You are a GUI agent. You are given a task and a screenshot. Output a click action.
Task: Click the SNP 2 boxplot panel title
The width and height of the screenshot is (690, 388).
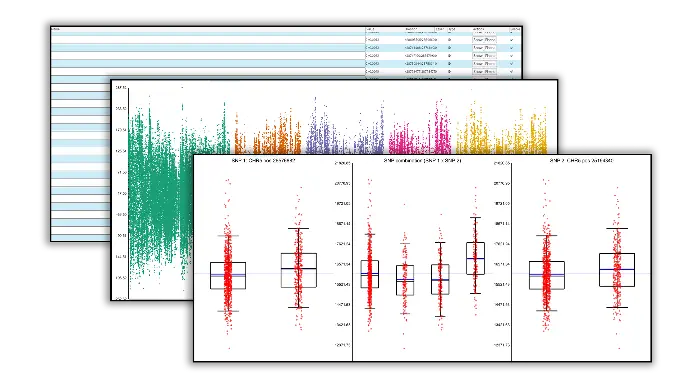581,161
